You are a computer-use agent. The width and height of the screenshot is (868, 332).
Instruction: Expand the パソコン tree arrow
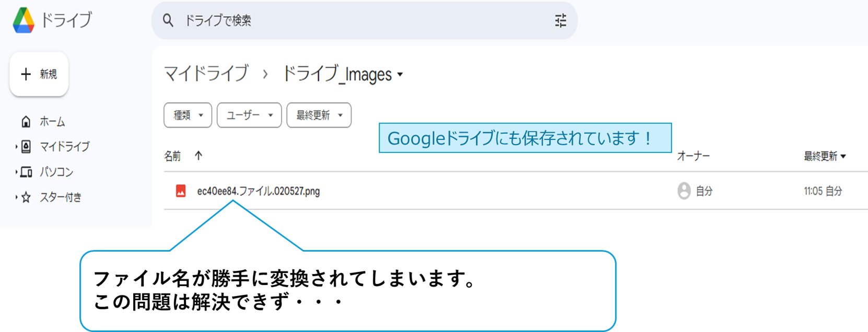[16, 172]
